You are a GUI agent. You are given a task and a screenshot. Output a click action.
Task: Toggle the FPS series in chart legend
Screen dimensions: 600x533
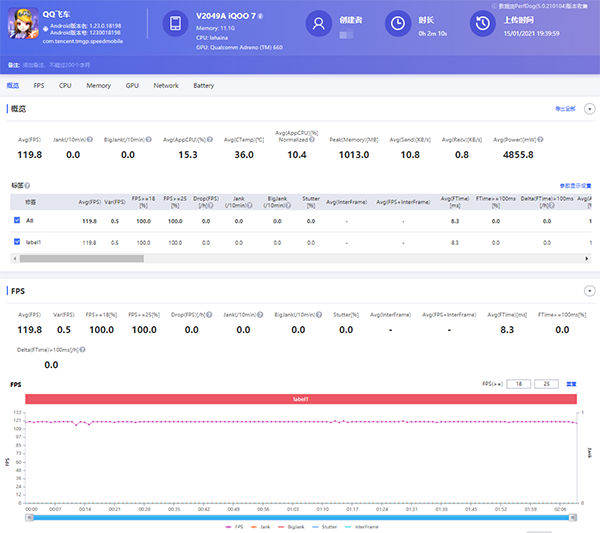click(233, 526)
